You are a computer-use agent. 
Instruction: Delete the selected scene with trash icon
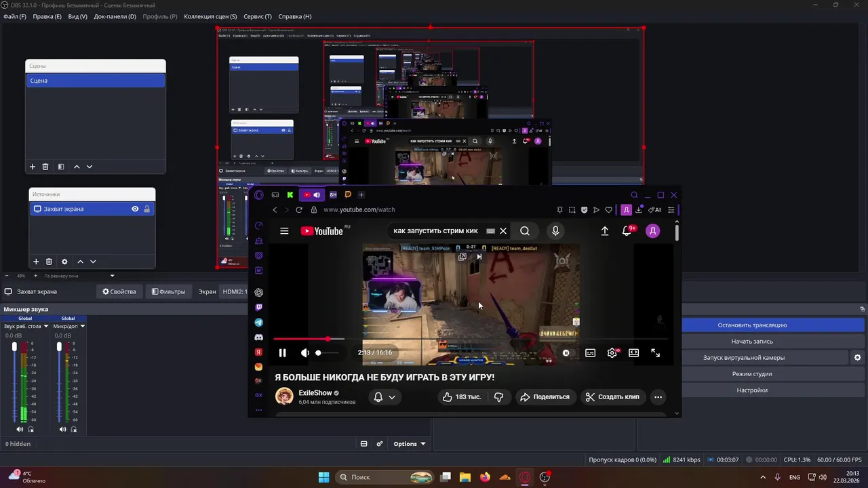(45, 167)
